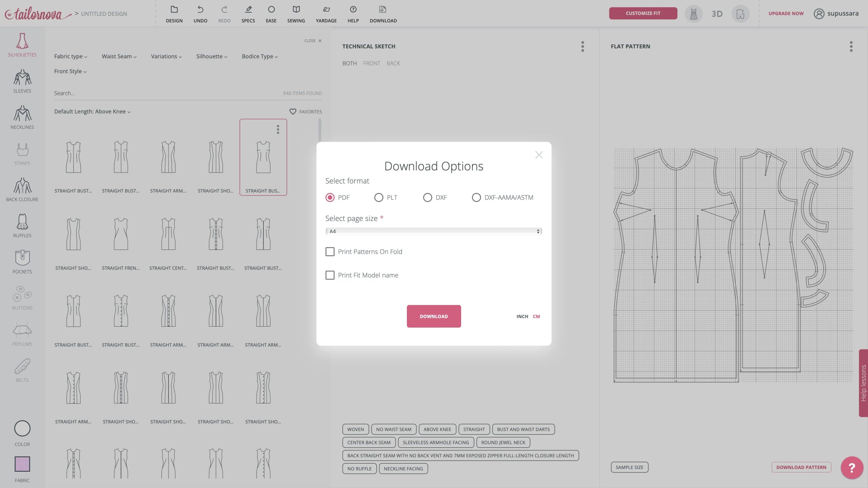Check Print Fit Model name option

pos(330,275)
